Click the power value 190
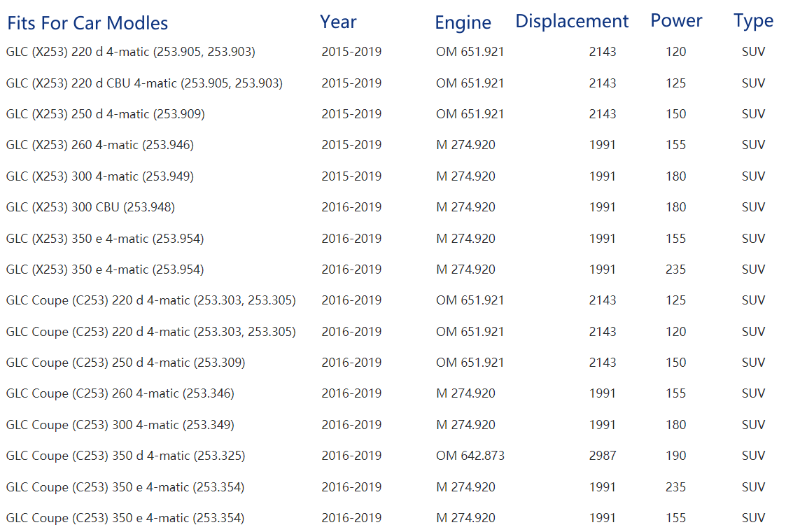 click(x=675, y=456)
